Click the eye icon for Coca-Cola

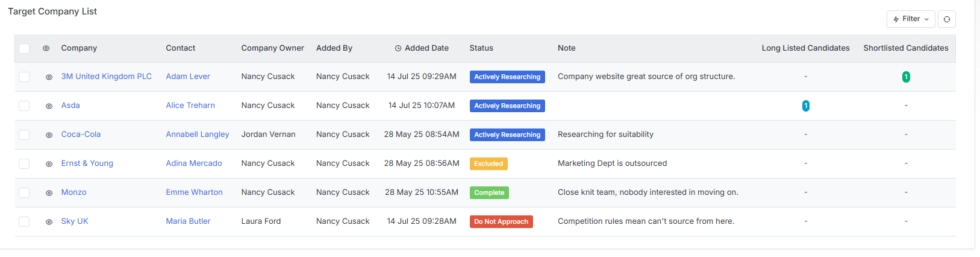click(49, 135)
